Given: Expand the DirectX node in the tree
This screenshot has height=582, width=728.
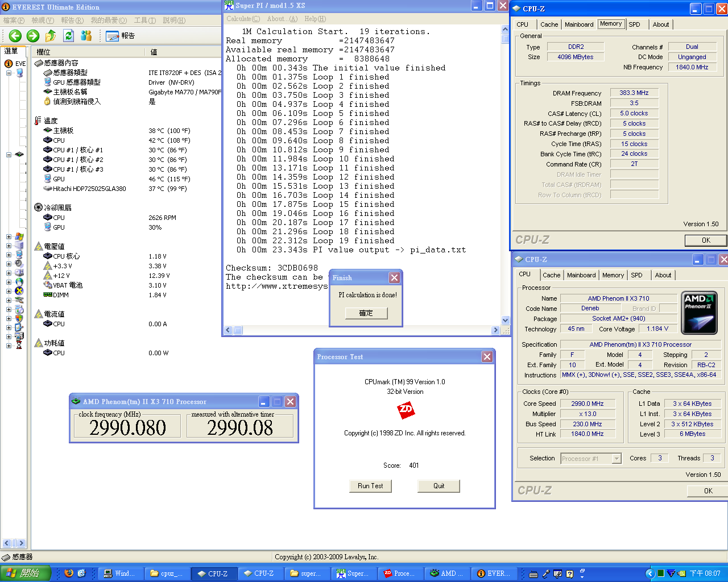Looking at the screenshot, I should click(x=9, y=291).
